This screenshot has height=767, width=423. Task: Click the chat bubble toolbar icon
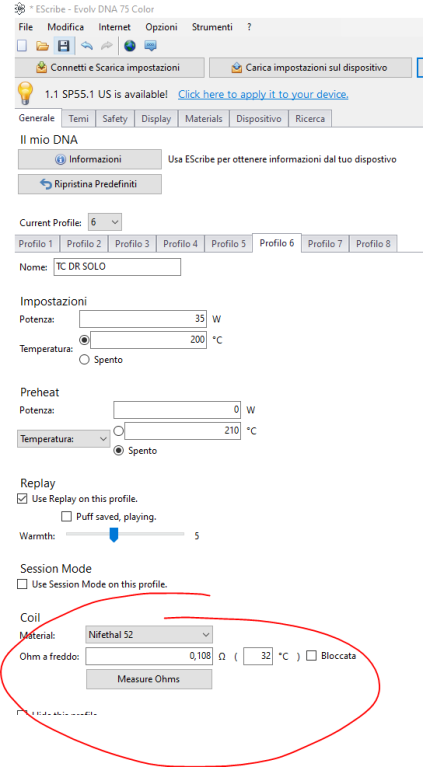point(150,46)
